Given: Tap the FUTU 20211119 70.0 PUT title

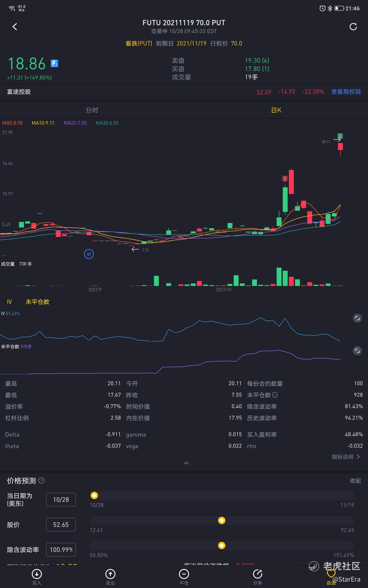Looking at the screenshot, I should 184,23.
